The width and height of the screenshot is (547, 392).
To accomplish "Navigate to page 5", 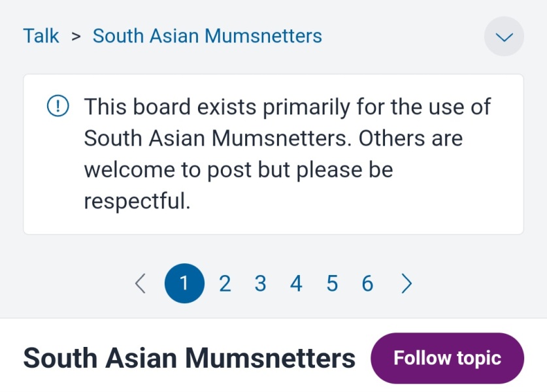I will pos(332,284).
